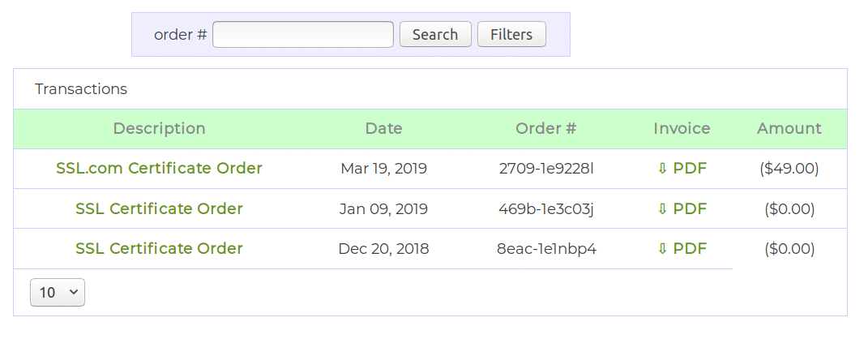Image resolution: width=868 pixels, height=339 pixels.
Task: Click the Invoice column header
Action: tap(682, 128)
